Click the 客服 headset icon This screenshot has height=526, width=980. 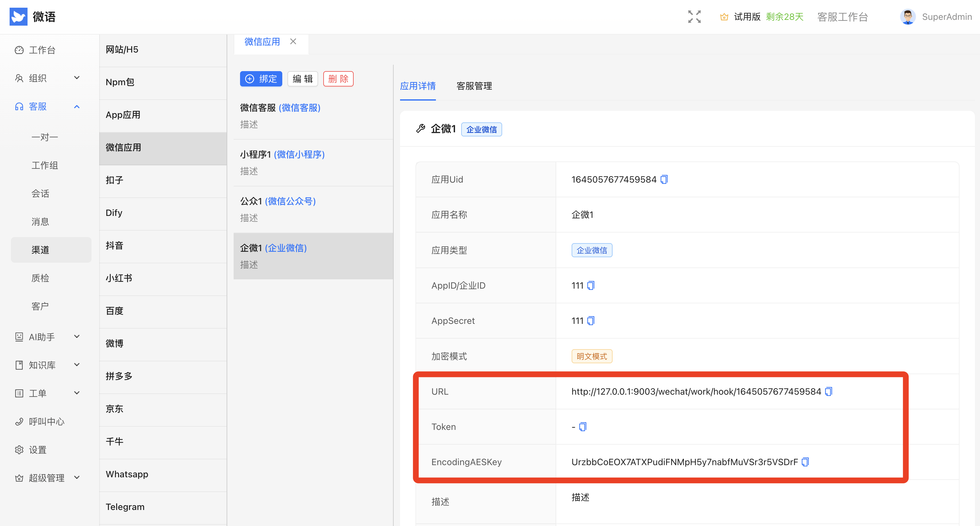19,106
